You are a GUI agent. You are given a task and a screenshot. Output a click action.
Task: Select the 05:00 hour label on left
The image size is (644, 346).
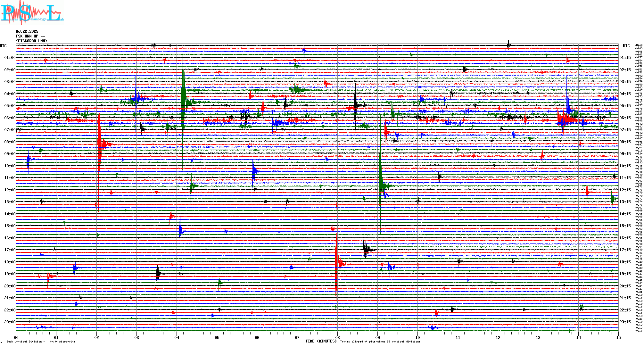coord(10,106)
